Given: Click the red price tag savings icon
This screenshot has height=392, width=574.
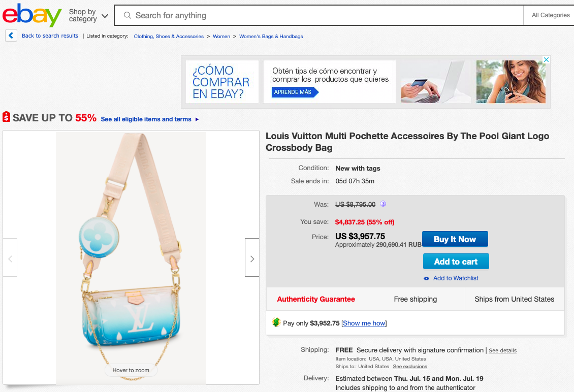Looking at the screenshot, I should 7,117.
